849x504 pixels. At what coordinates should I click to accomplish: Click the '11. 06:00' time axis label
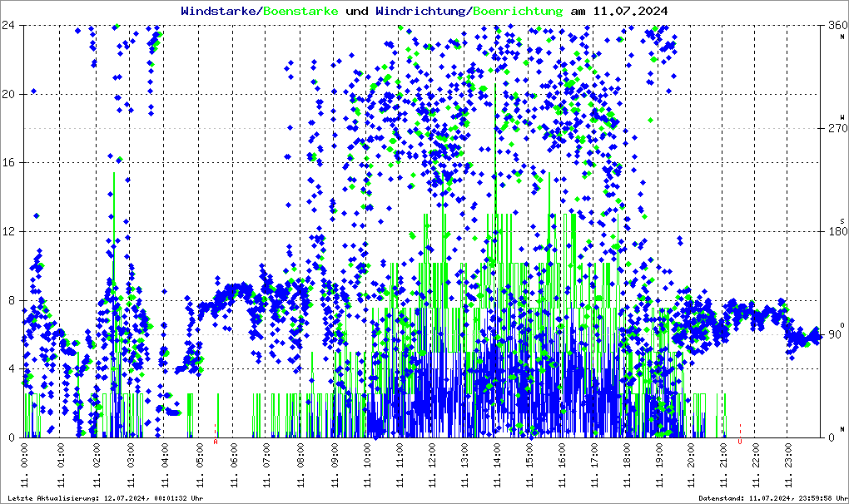(234, 465)
